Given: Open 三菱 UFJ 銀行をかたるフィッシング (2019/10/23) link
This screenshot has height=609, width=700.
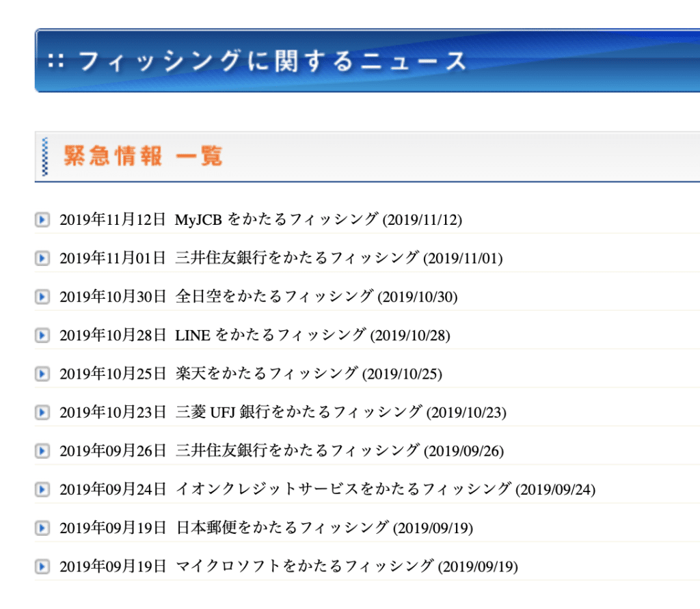Looking at the screenshot, I should click(340, 412).
